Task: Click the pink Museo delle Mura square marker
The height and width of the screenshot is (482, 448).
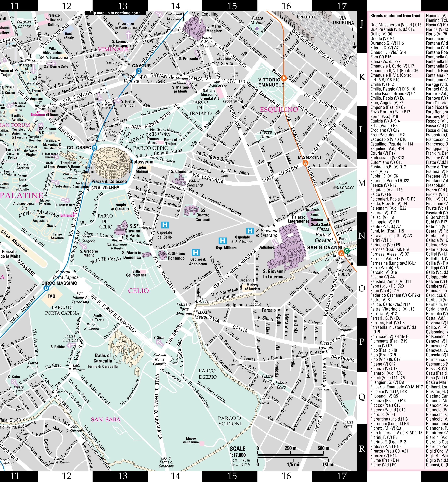Action: tap(201, 443)
